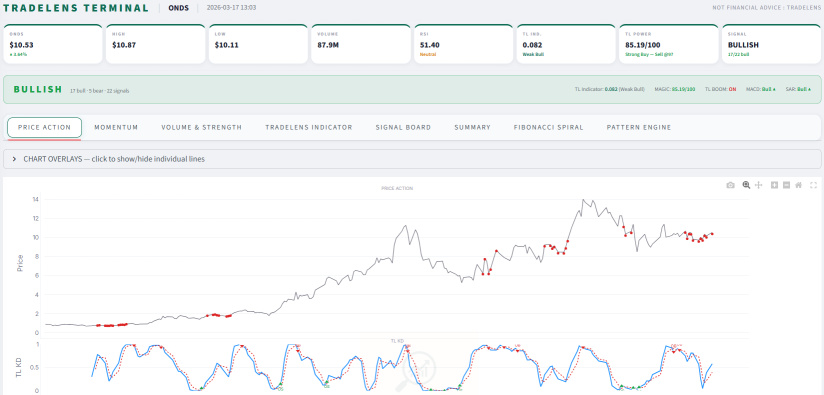Select the zoom magnifier tool on chart
The height and width of the screenshot is (395, 824).
tap(746, 185)
